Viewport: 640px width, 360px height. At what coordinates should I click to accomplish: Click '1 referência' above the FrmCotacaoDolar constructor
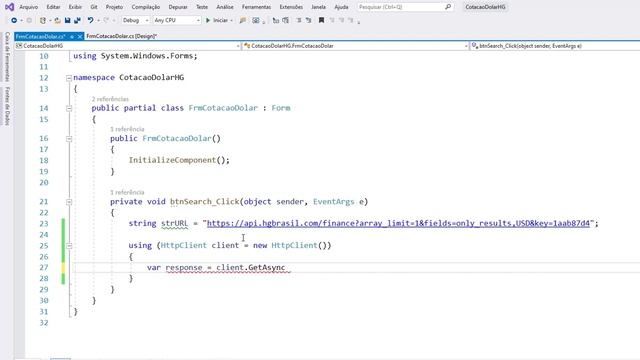tap(127, 129)
